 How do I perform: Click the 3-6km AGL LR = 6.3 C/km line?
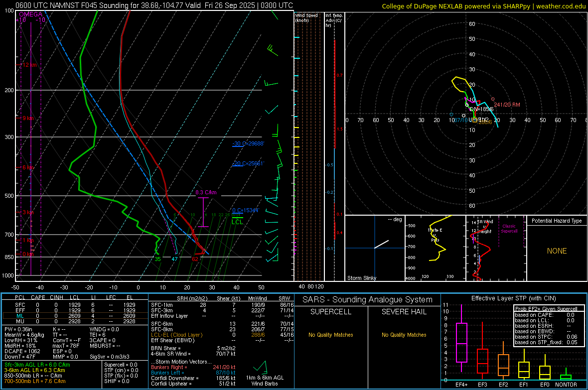click(34, 370)
